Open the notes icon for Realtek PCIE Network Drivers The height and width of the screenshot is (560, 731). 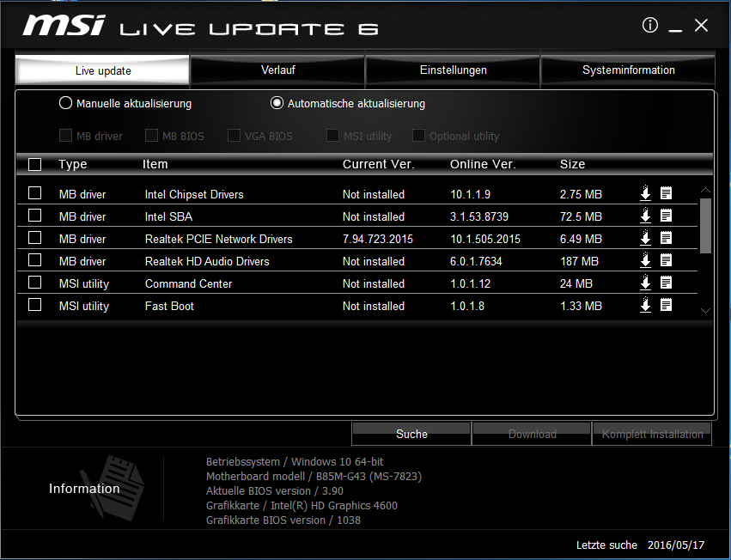click(667, 238)
